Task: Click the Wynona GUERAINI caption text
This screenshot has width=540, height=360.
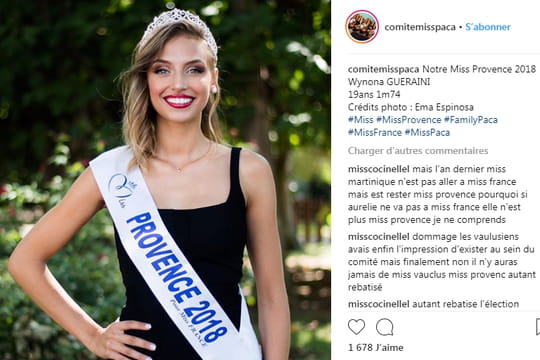Action: (389, 82)
